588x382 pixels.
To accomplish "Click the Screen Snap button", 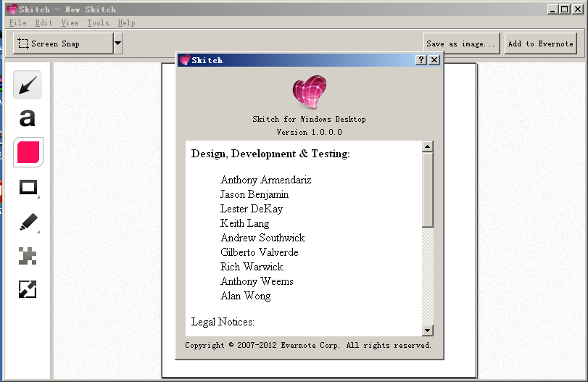I will 63,43.
